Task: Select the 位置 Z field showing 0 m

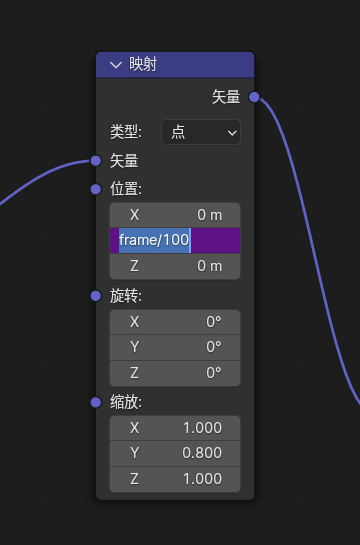Action: pyautogui.click(x=175, y=266)
